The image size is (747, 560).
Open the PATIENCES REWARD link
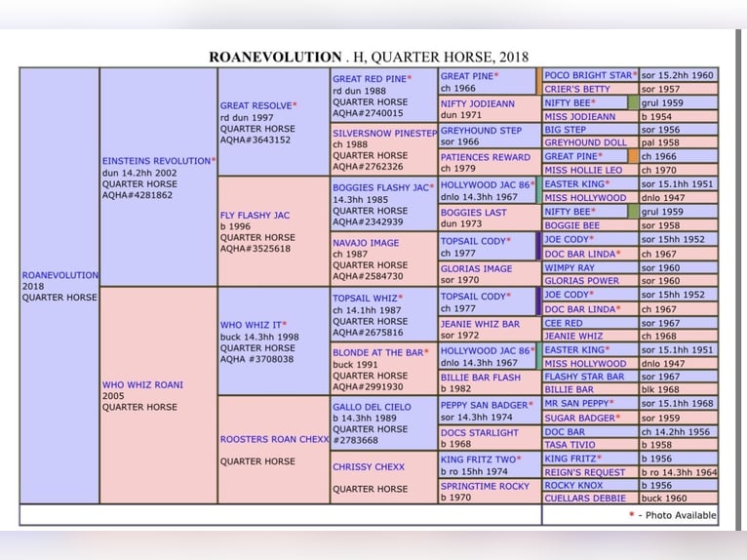(485, 157)
